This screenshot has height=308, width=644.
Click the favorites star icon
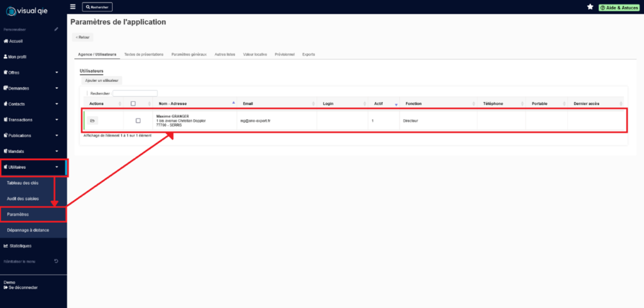(590, 7)
